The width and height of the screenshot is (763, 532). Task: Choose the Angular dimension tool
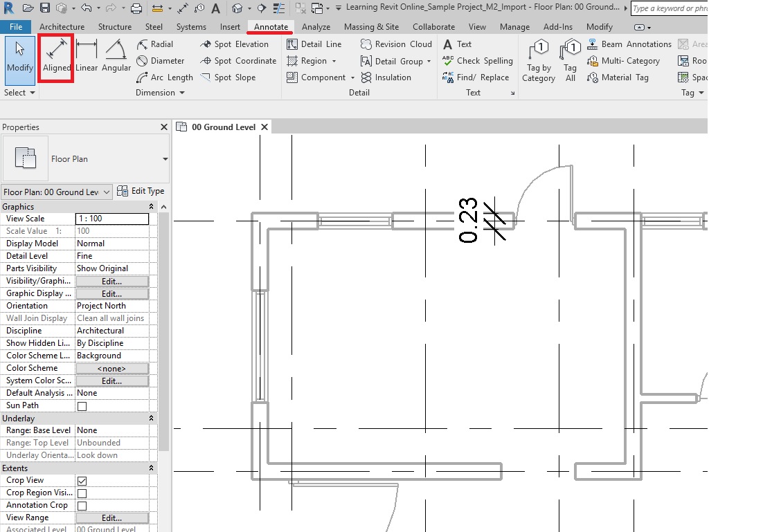click(x=116, y=56)
